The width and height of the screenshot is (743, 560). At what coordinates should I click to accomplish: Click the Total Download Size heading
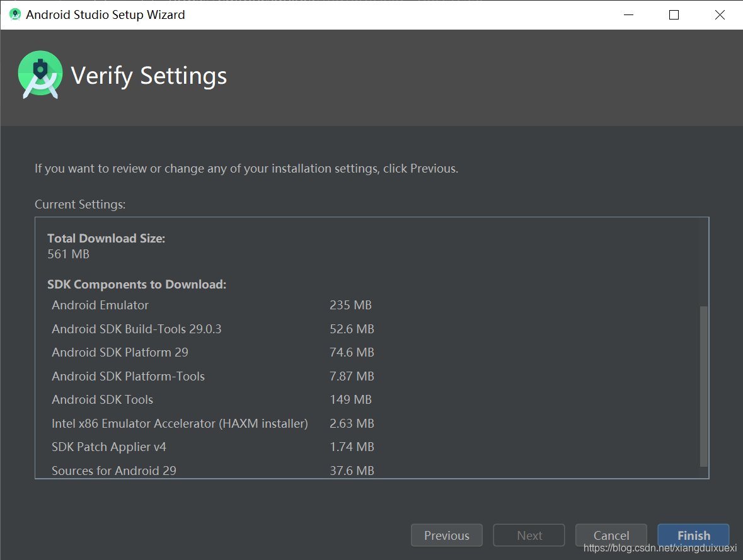(106, 238)
